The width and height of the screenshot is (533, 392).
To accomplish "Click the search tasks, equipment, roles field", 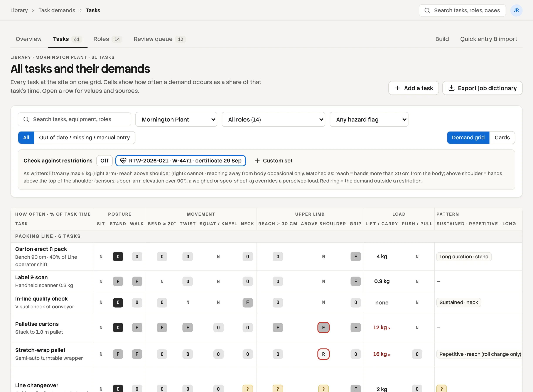I will (74, 119).
